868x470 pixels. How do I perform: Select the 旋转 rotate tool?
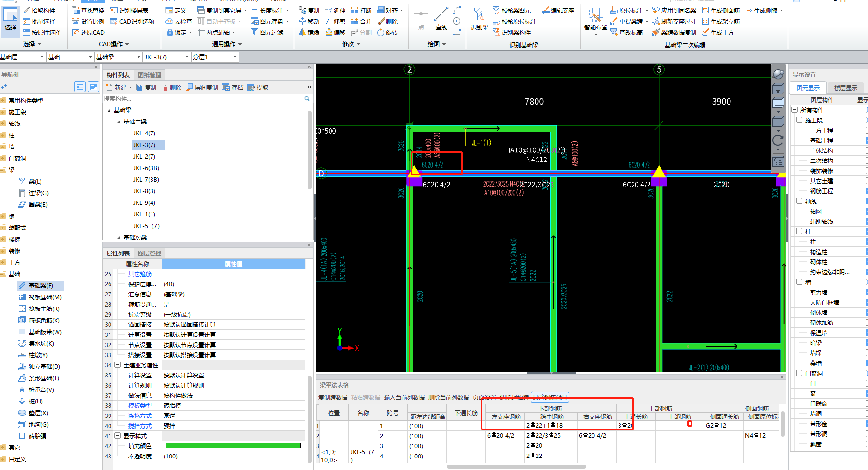click(387, 32)
